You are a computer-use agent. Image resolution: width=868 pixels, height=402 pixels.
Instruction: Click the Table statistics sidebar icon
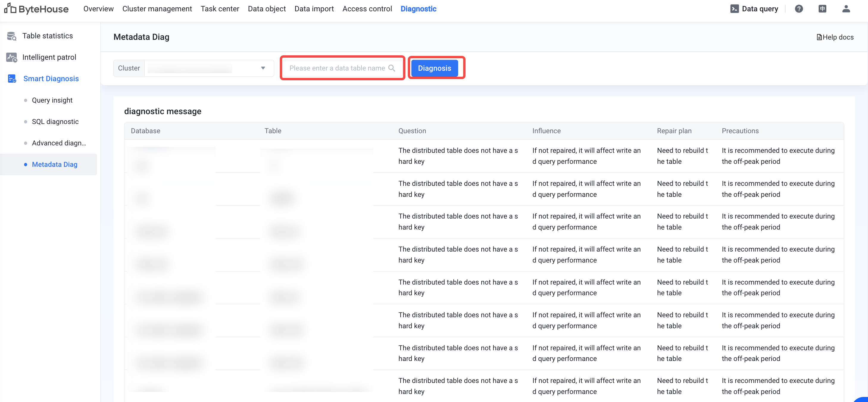(11, 36)
